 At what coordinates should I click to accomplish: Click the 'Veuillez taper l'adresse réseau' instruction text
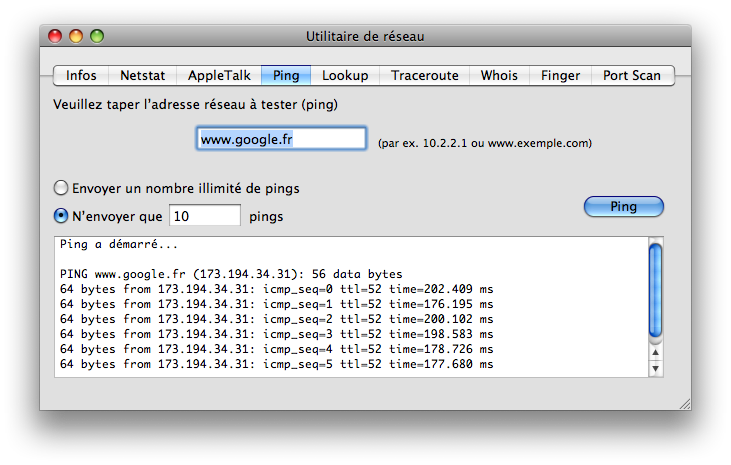tap(195, 104)
